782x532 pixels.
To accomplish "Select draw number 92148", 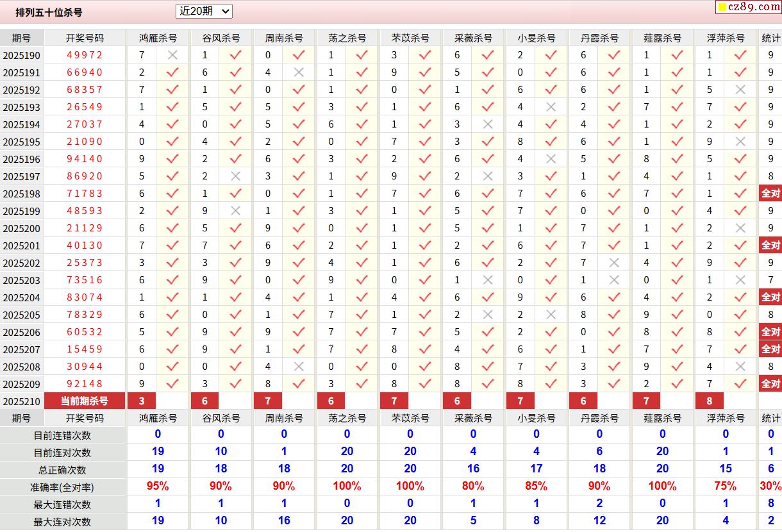I will click(x=85, y=384).
